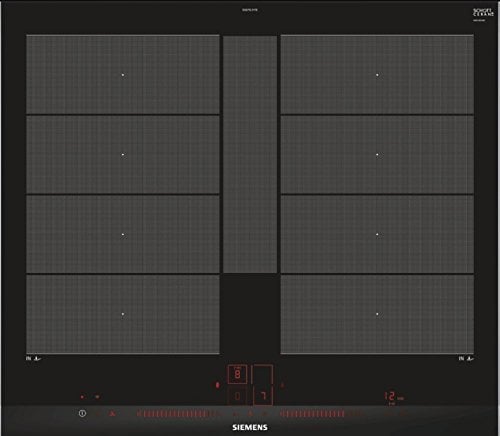The height and width of the screenshot is (436, 500).
Task: Select the cooking zone showing 0
Action: pos(237,396)
